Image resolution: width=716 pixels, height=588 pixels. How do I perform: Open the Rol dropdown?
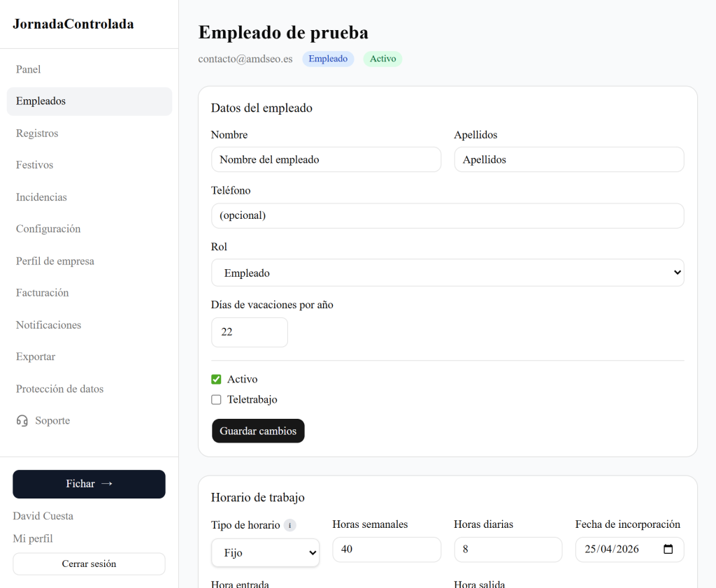447,273
